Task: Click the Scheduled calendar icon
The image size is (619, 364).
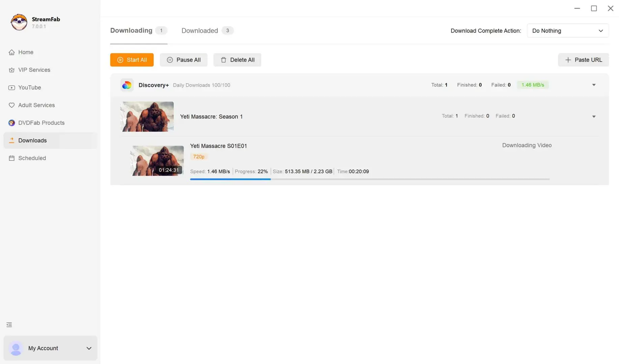Action: click(11, 158)
